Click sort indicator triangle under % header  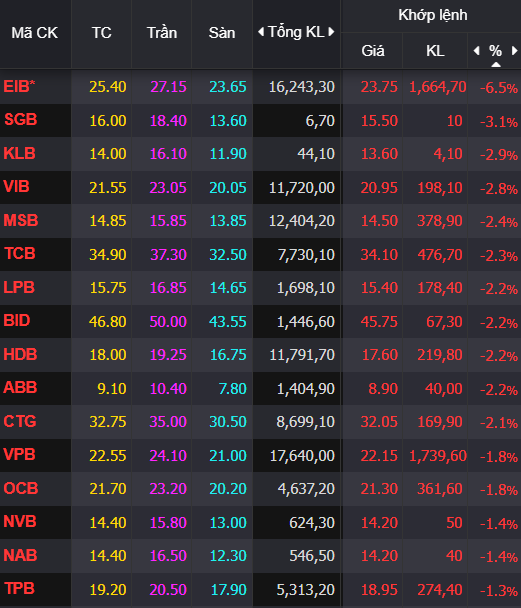[x=496, y=65]
